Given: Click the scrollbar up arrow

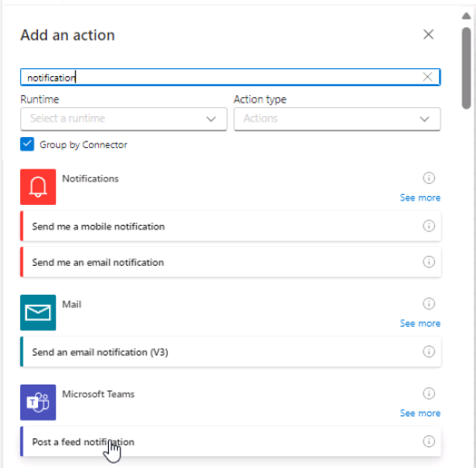Looking at the screenshot, I should [466, 15].
